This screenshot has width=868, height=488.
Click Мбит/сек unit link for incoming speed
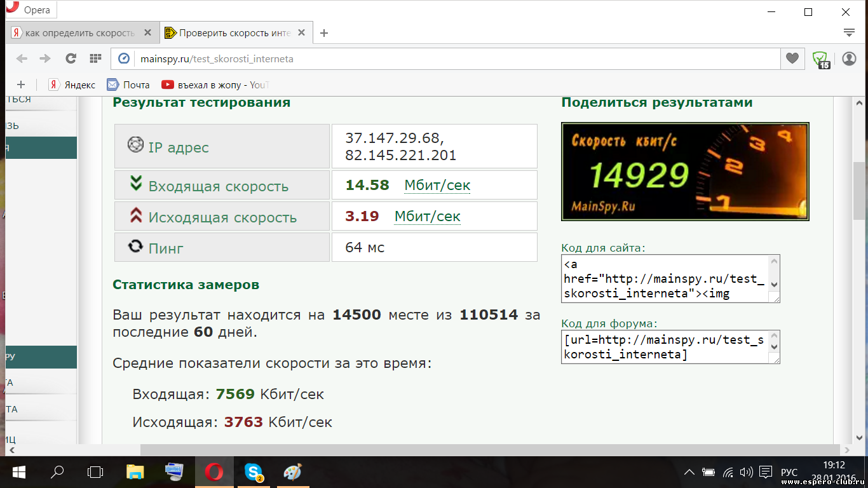click(x=437, y=185)
